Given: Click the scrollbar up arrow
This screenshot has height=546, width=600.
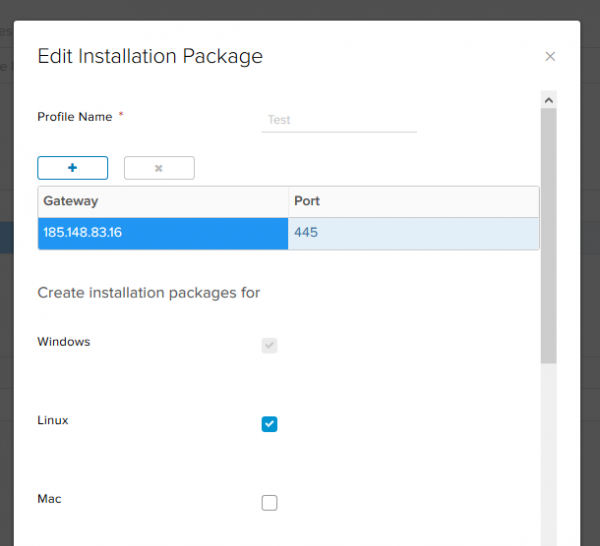Looking at the screenshot, I should pos(548,100).
